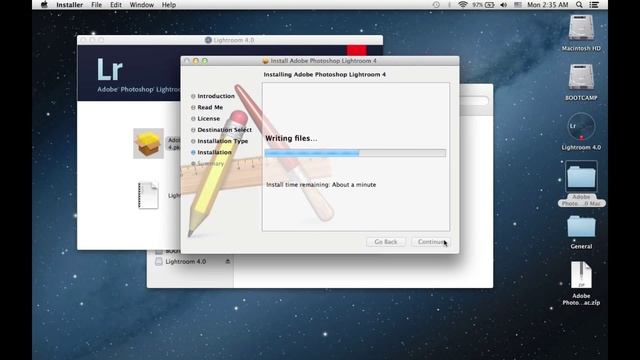640x360 pixels.
Task: Click the clock showing Mon 2:35 AM
Action: (x=547, y=5)
